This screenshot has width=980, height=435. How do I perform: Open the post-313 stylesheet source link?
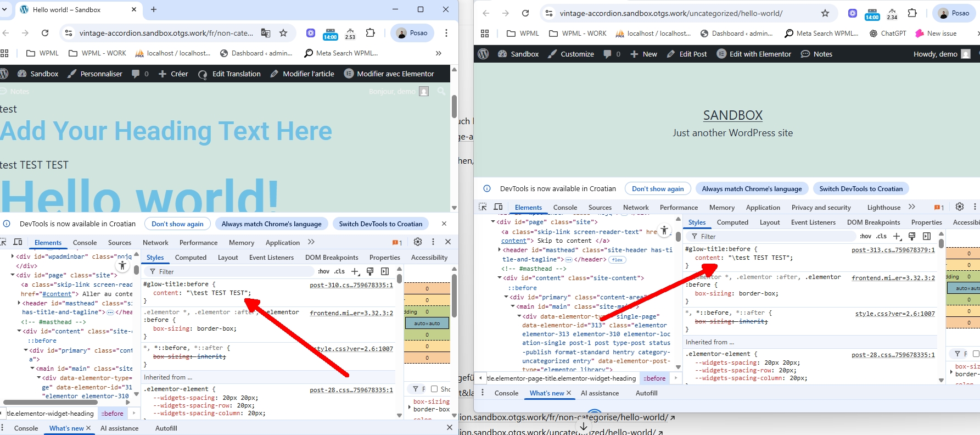(893, 250)
